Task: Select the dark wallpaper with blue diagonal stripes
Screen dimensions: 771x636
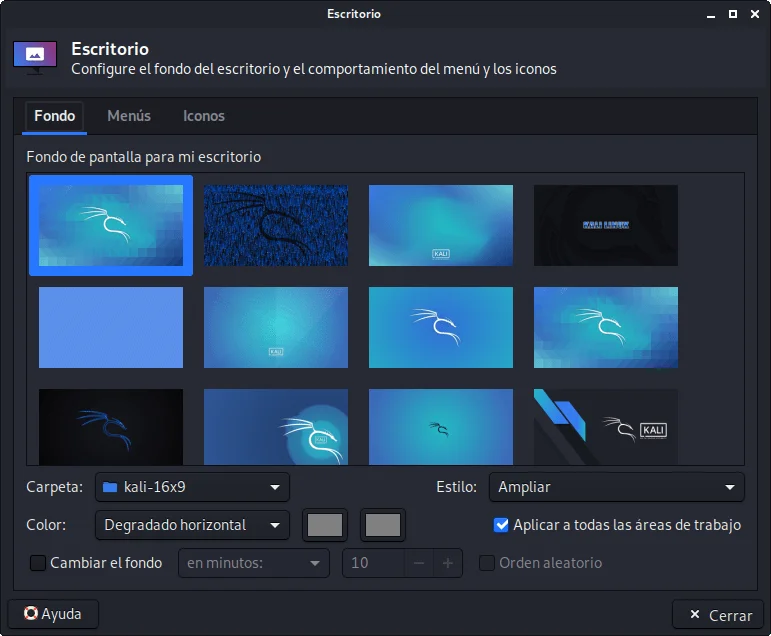Action: click(x=606, y=427)
